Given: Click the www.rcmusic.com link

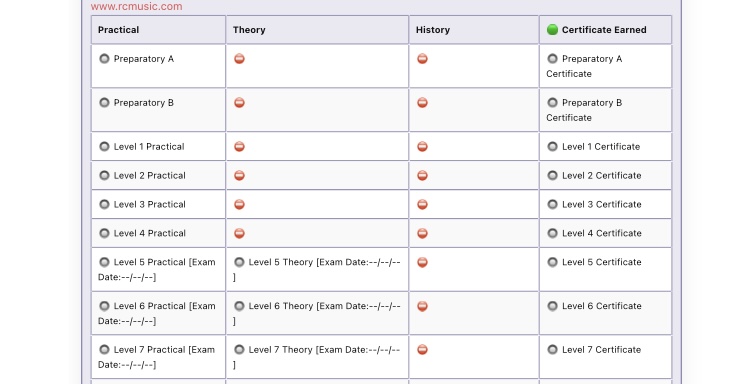Looking at the screenshot, I should point(136,7).
